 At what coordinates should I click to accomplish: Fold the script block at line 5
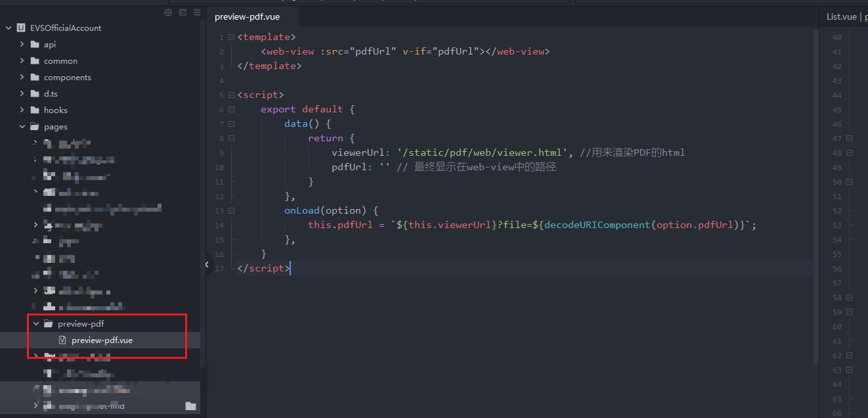tap(231, 95)
